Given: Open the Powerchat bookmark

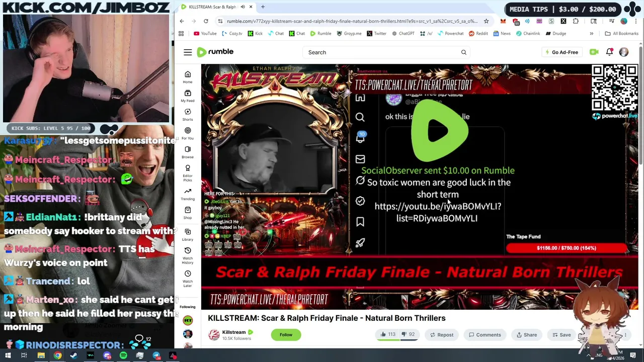Looking at the screenshot, I should [450, 34].
